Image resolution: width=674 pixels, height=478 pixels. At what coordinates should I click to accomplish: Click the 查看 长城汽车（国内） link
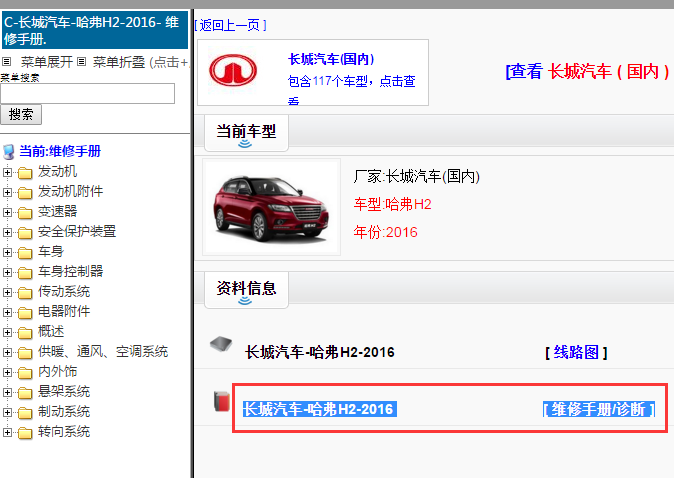point(587,71)
